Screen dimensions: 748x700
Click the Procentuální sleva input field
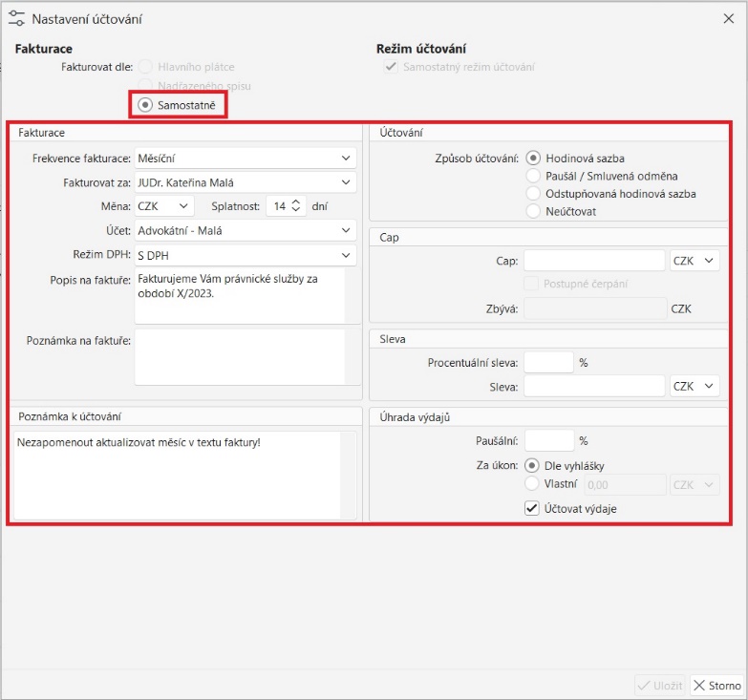(x=548, y=362)
